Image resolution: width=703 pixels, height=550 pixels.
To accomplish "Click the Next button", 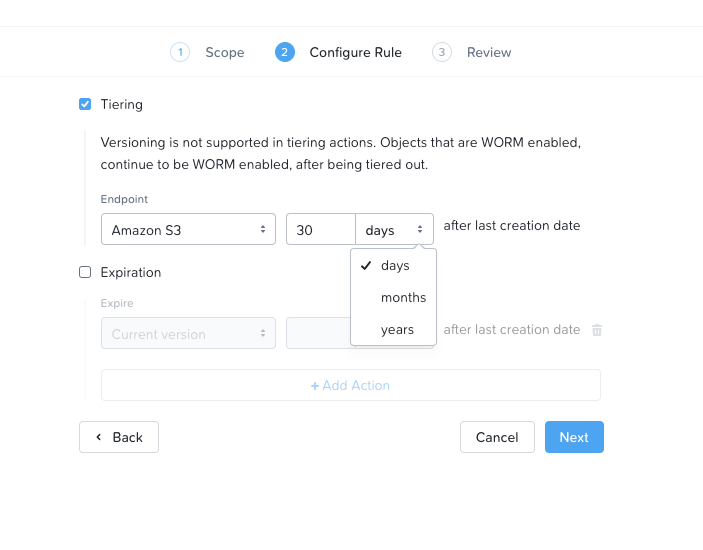I will pos(574,437).
